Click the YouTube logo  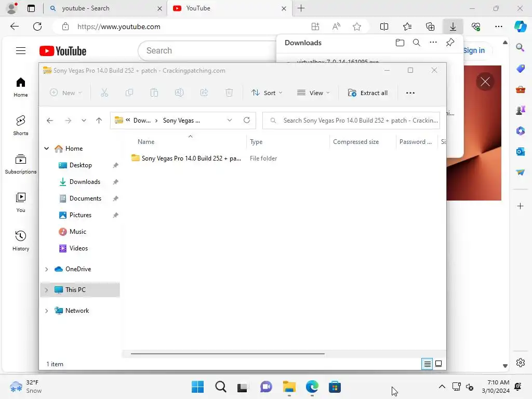click(x=63, y=51)
